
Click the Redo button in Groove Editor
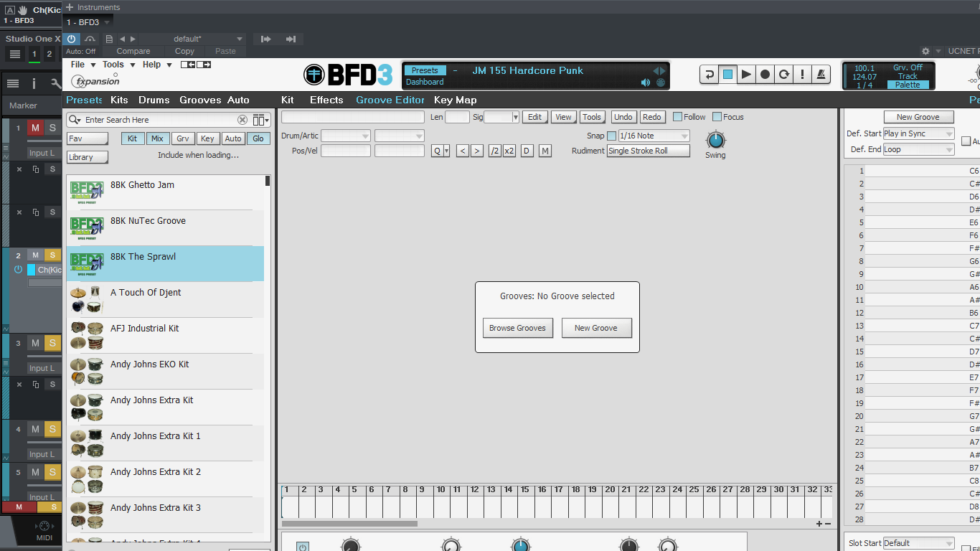click(x=651, y=117)
